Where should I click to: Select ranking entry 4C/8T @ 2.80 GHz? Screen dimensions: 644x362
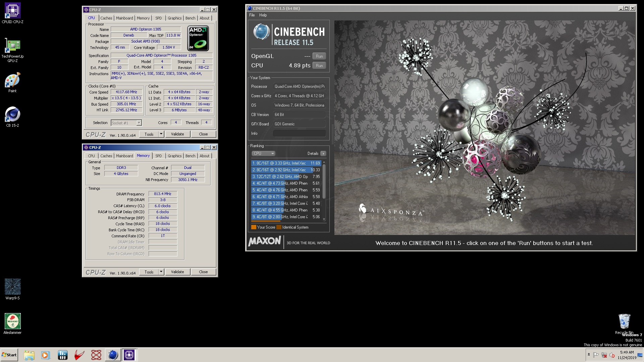[286, 217]
